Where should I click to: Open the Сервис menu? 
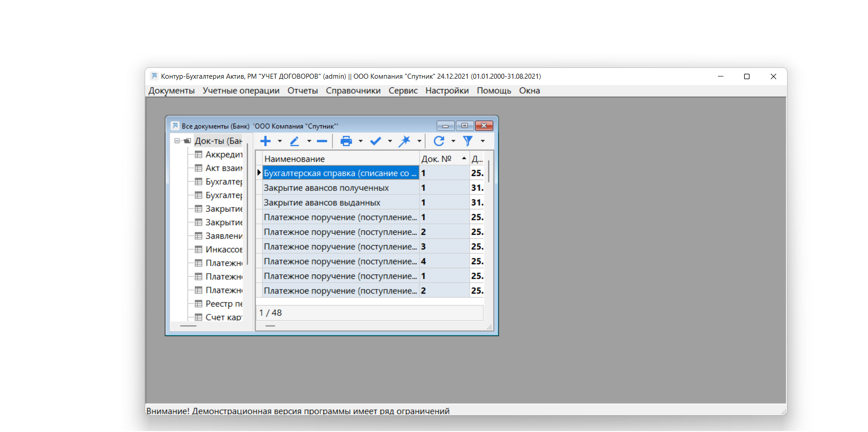pos(403,90)
